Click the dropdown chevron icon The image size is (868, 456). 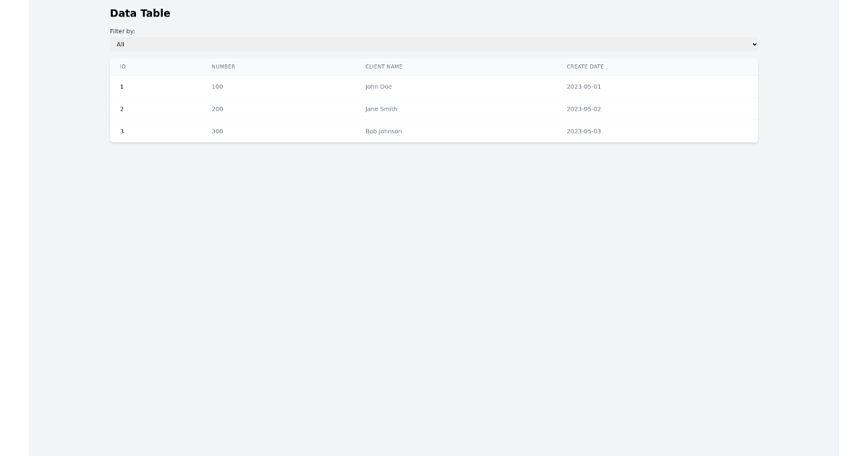[x=754, y=44]
